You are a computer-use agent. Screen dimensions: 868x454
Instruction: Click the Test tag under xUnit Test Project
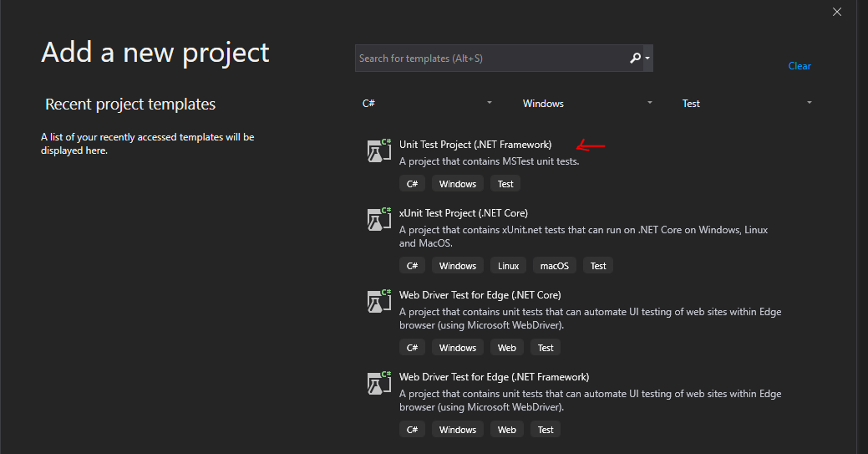point(598,266)
